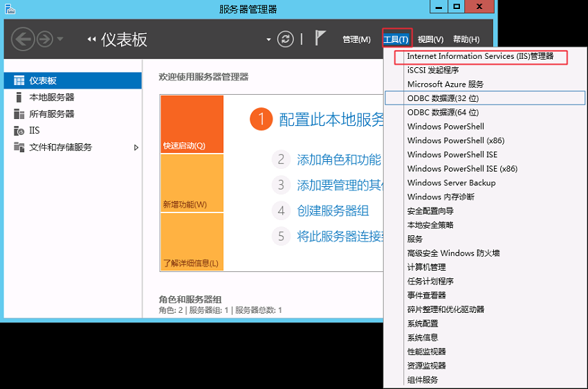The height and width of the screenshot is (389, 588).
Task: Open the 视图(V) menu
Action: click(430, 39)
